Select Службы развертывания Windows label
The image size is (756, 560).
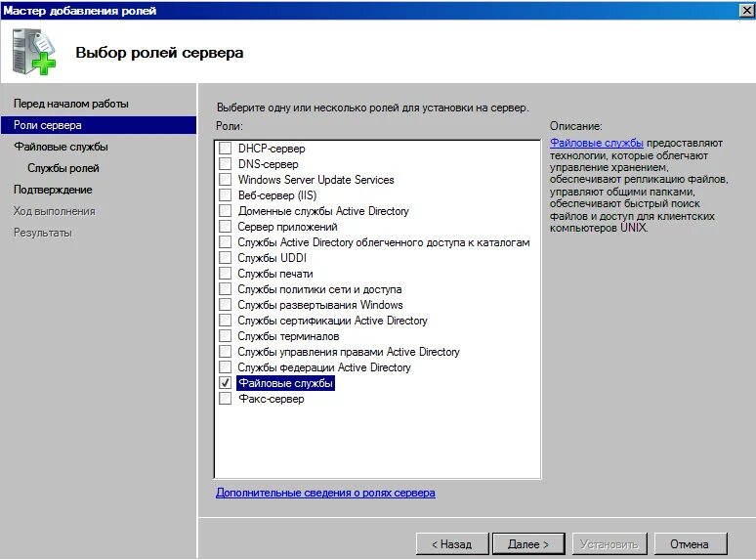coord(320,305)
